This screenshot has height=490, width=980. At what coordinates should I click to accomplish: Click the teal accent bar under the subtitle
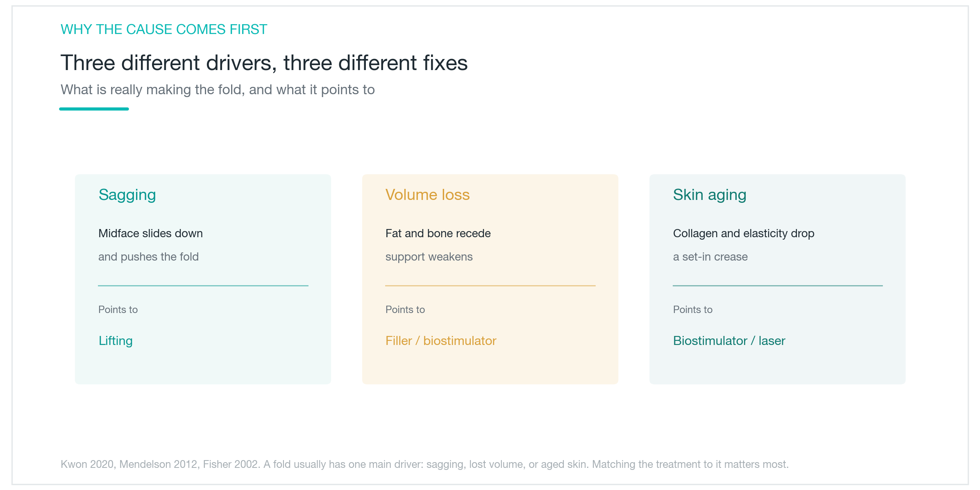click(x=94, y=109)
